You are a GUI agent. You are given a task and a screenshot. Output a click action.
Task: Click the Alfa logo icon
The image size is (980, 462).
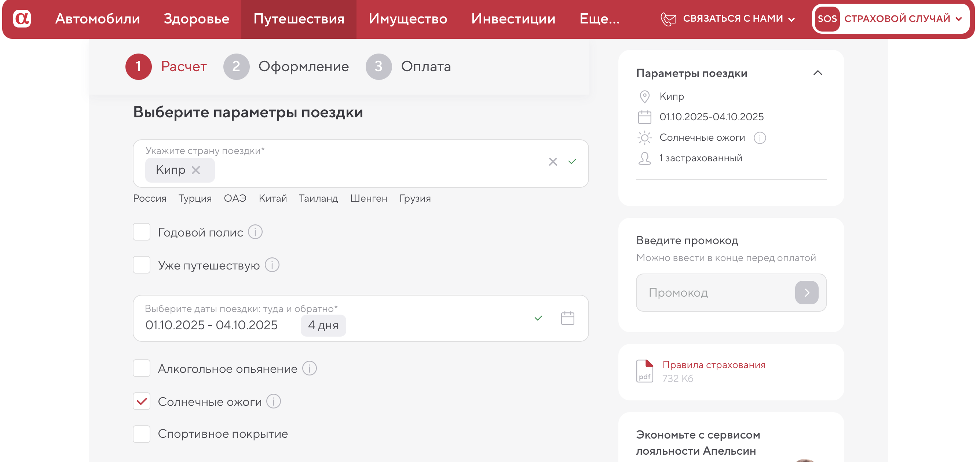[x=22, y=19]
